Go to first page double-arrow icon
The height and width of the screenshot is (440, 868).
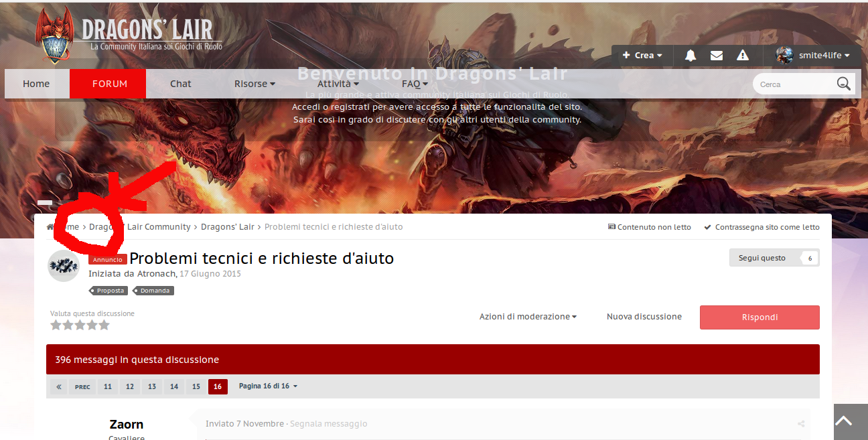tap(59, 387)
